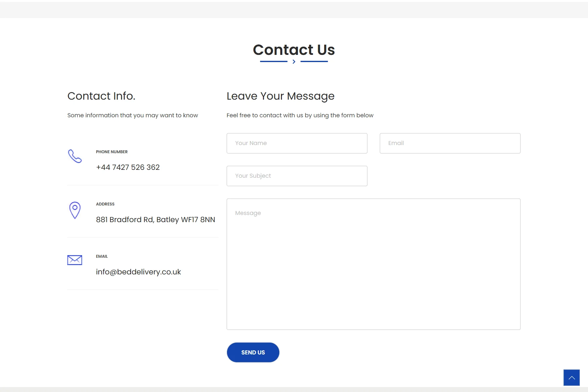
Task: Submit the form with SEND US
Action: click(253, 352)
